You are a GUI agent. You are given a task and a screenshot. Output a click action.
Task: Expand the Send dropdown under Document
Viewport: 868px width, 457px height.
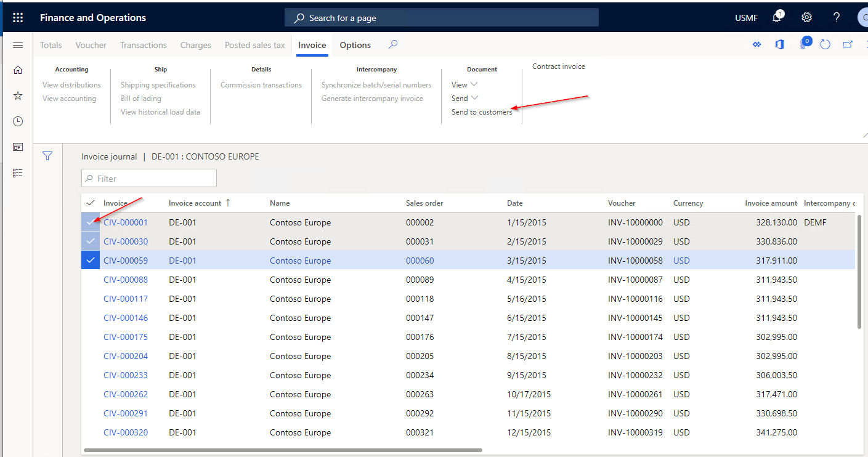464,98
